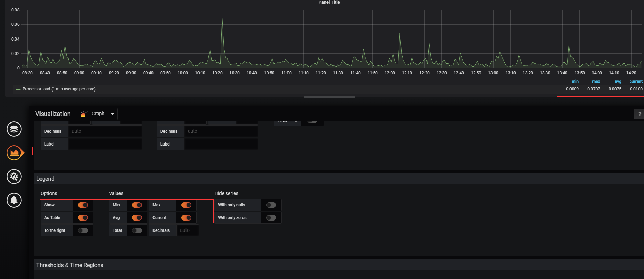Toggle the legend Show switch
The image size is (644, 279).
click(83, 205)
